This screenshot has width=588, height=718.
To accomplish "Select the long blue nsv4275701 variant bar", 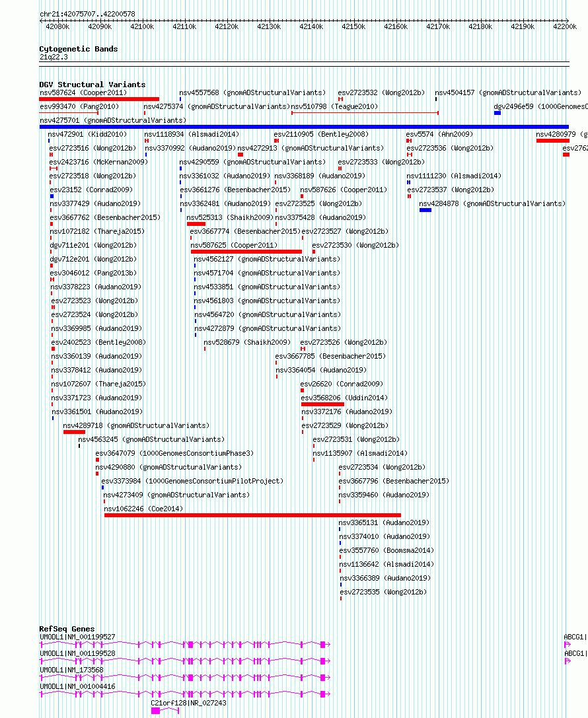I will (304, 127).
